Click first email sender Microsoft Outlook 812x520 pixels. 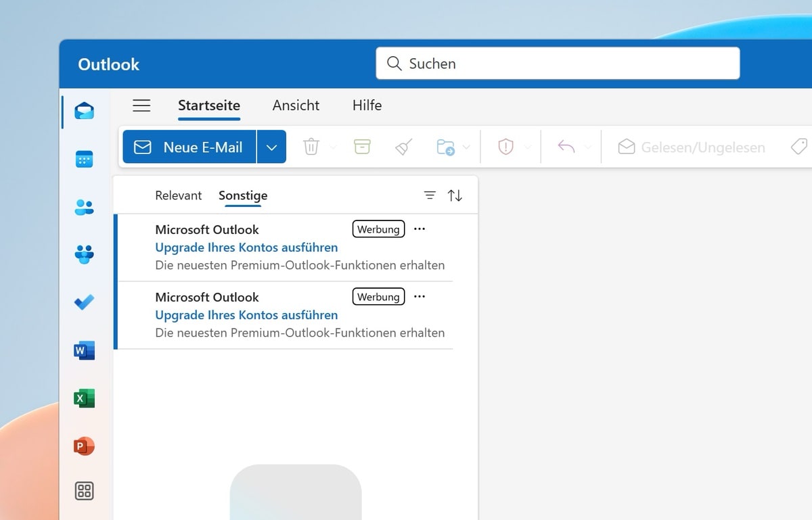pos(207,230)
